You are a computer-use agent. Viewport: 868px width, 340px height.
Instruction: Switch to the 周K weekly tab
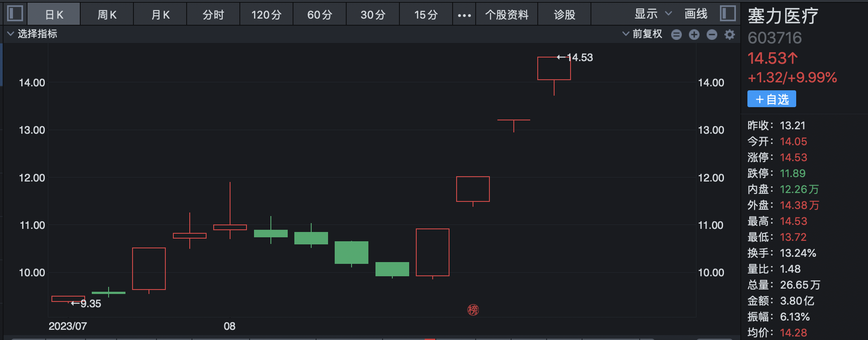tap(107, 15)
